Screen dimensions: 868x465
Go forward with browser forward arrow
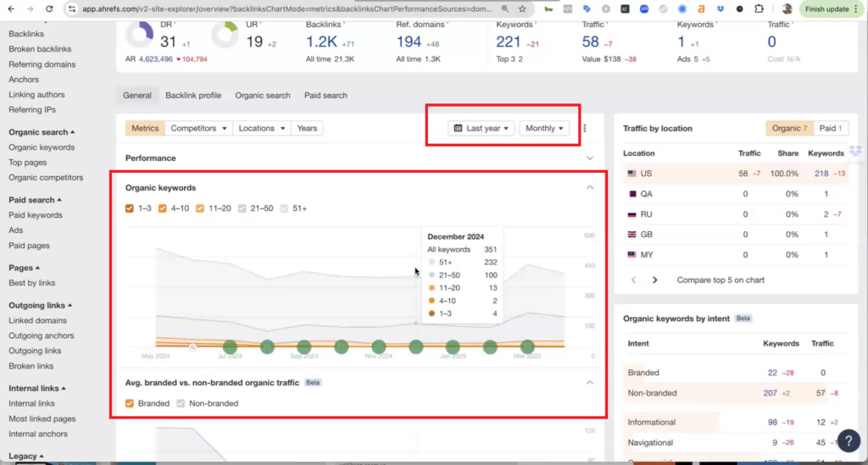click(30, 8)
